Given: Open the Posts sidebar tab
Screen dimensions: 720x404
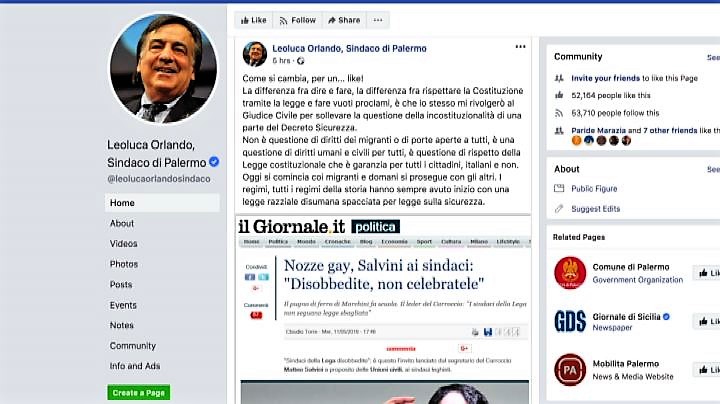Looking at the screenshot, I should 121,285.
